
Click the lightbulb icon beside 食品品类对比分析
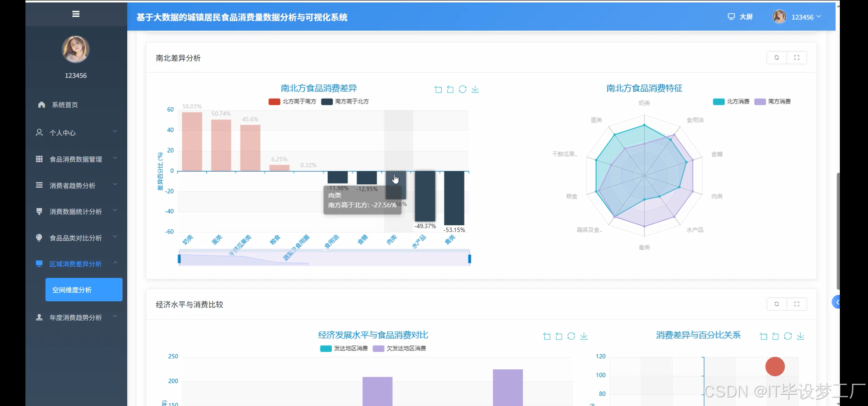[40, 238]
